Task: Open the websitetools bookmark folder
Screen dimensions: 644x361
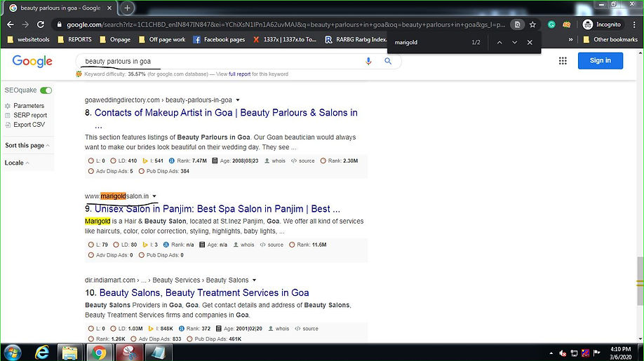Action: click(x=29, y=40)
